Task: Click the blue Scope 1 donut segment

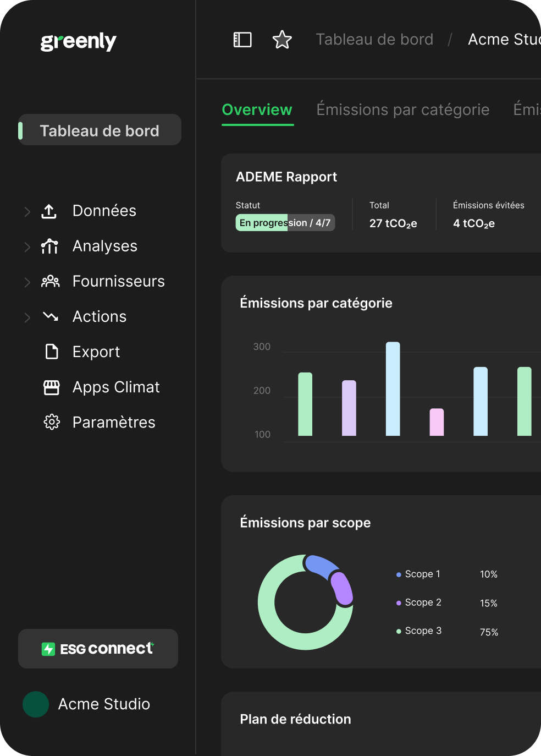Action: [321, 566]
